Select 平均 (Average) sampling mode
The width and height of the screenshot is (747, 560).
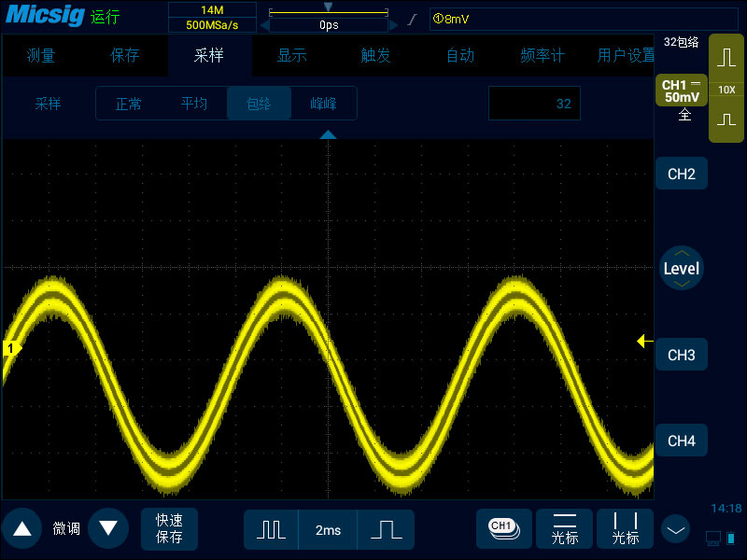[x=194, y=104]
